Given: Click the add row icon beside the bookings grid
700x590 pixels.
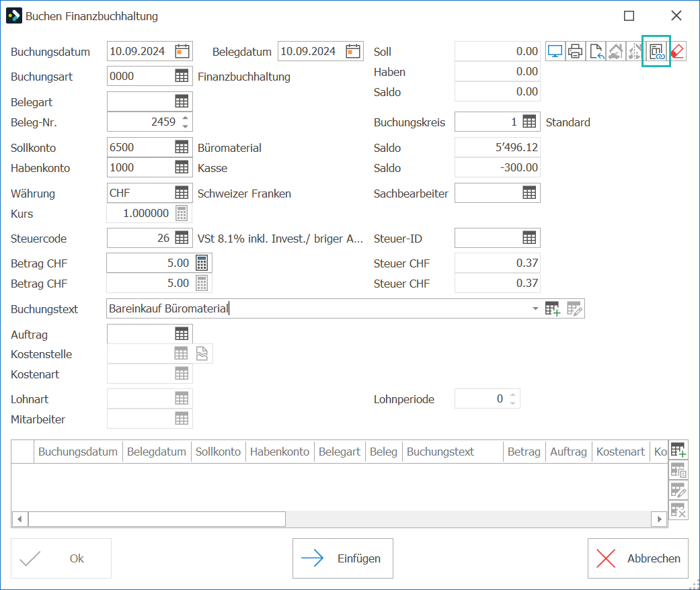Looking at the screenshot, I should 678,450.
